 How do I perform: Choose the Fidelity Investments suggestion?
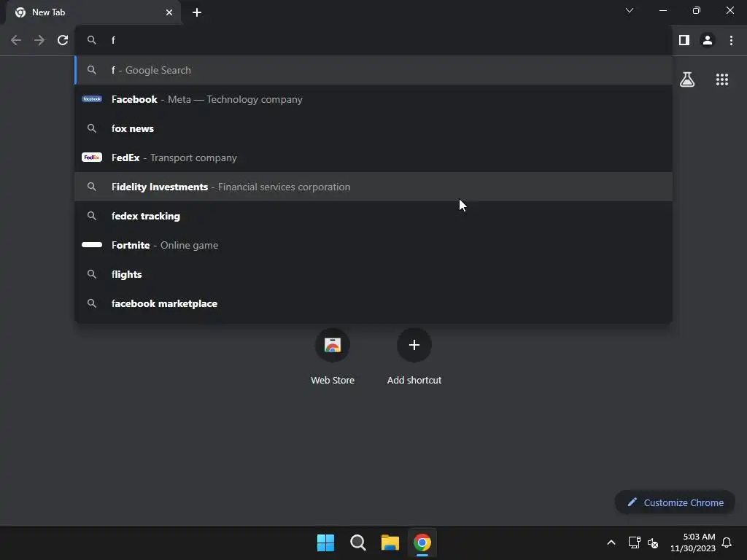coord(373,187)
